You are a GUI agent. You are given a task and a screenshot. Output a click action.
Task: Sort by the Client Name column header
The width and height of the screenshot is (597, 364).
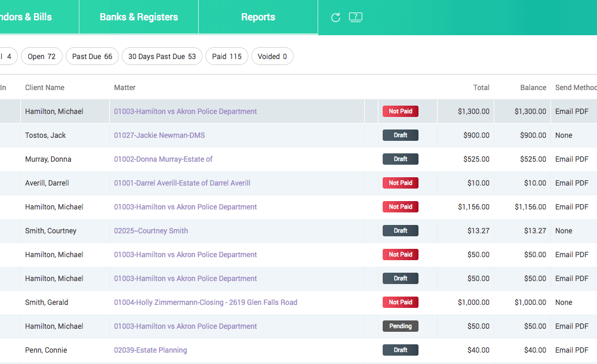pos(45,88)
